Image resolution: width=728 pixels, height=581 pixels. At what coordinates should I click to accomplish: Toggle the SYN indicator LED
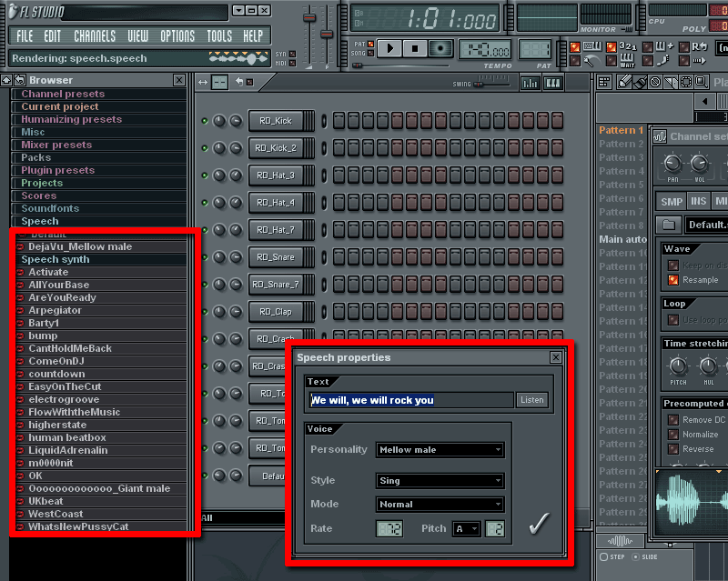point(292,54)
